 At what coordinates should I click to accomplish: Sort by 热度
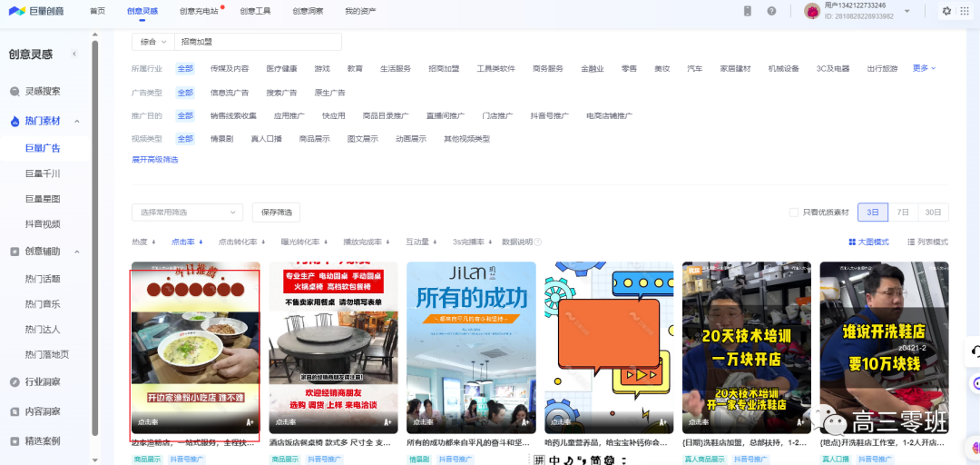click(x=142, y=242)
